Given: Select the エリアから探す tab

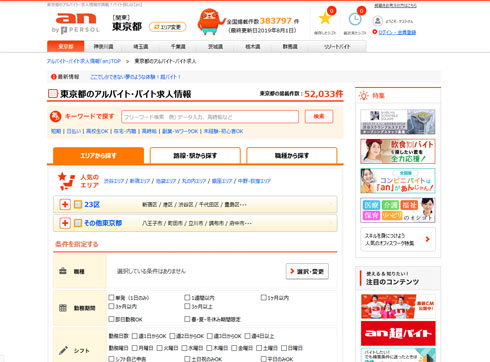Looking at the screenshot, I should pyautogui.click(x=98, y=155).
